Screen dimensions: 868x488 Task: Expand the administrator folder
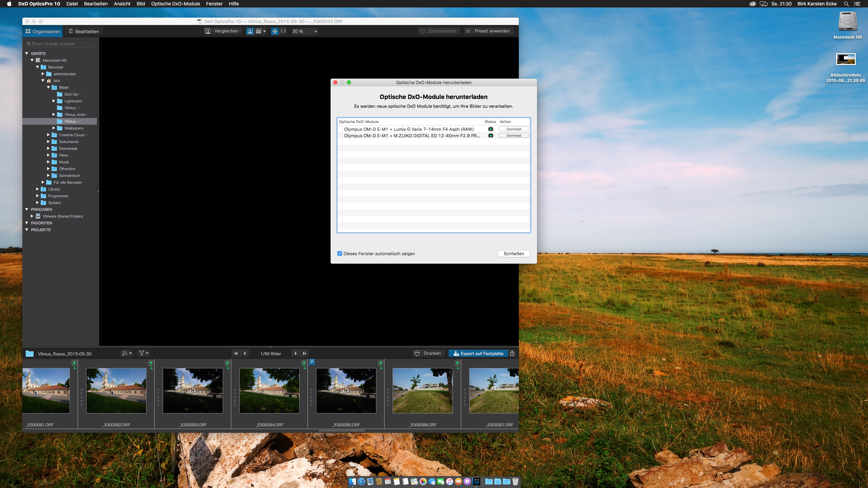43,74
